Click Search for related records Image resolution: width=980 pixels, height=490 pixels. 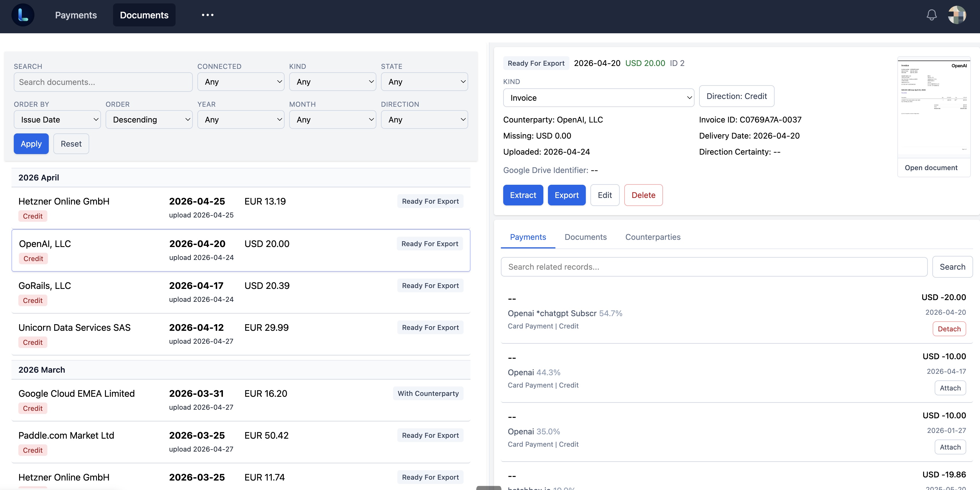[952, 267]
